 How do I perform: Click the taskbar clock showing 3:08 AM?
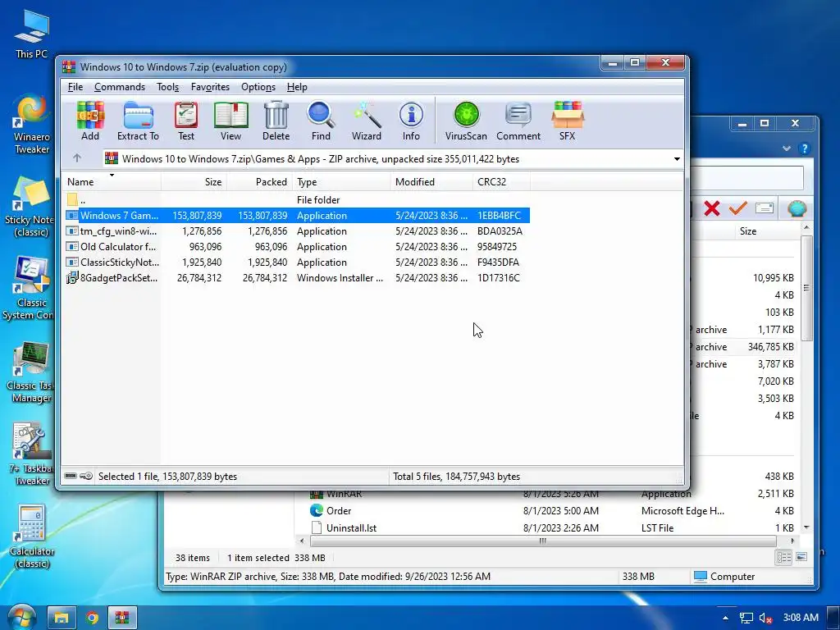(801, 618)
